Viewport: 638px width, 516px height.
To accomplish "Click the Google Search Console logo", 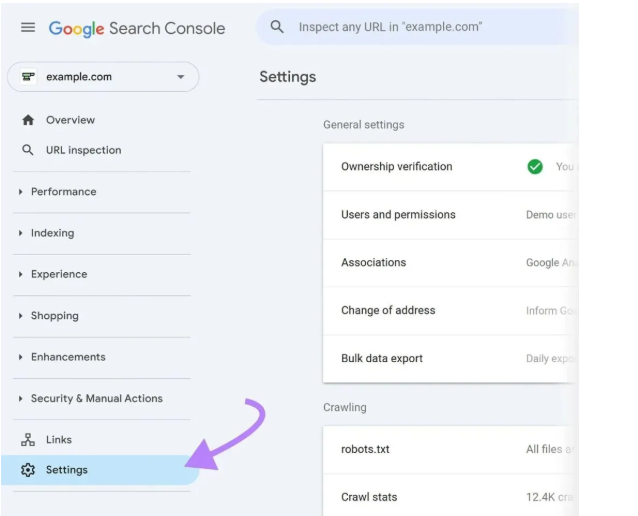I will pyautogui.click(x=137, y=28).
